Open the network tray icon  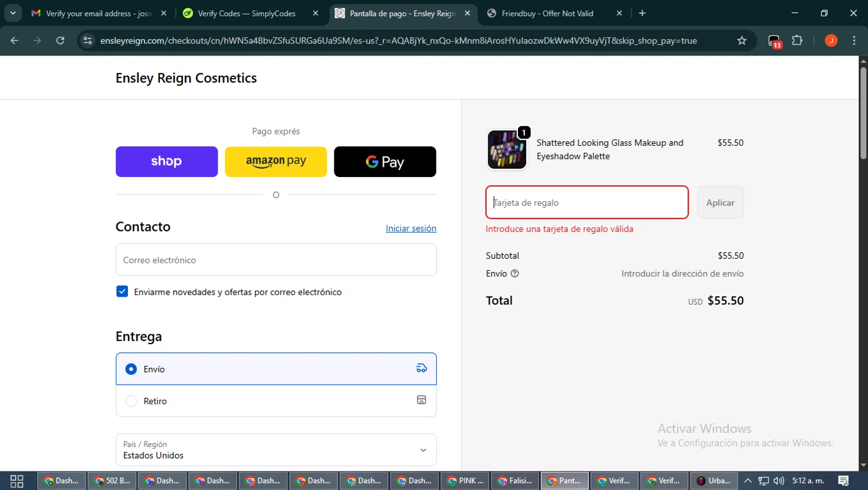[764, 481]
